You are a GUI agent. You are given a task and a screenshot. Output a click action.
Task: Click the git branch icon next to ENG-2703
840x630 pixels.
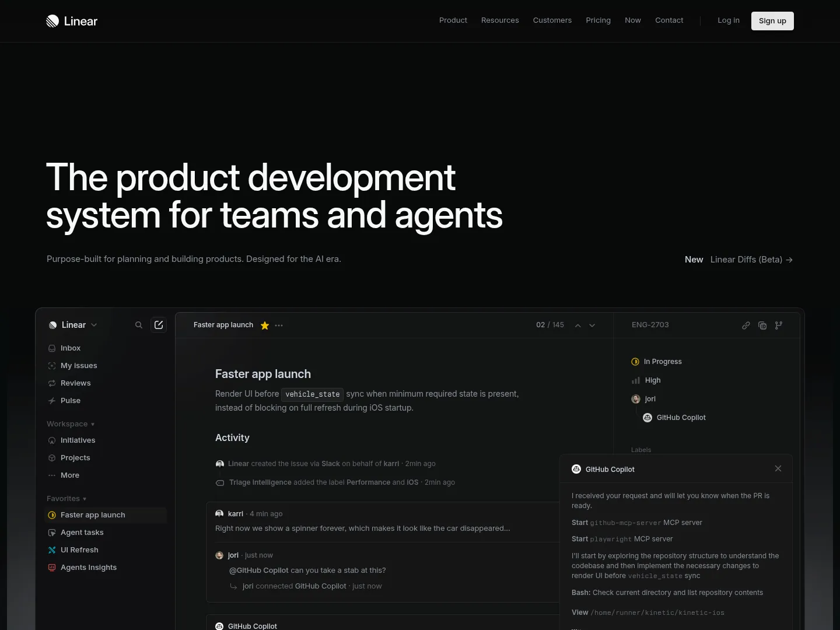pos(779,325)
